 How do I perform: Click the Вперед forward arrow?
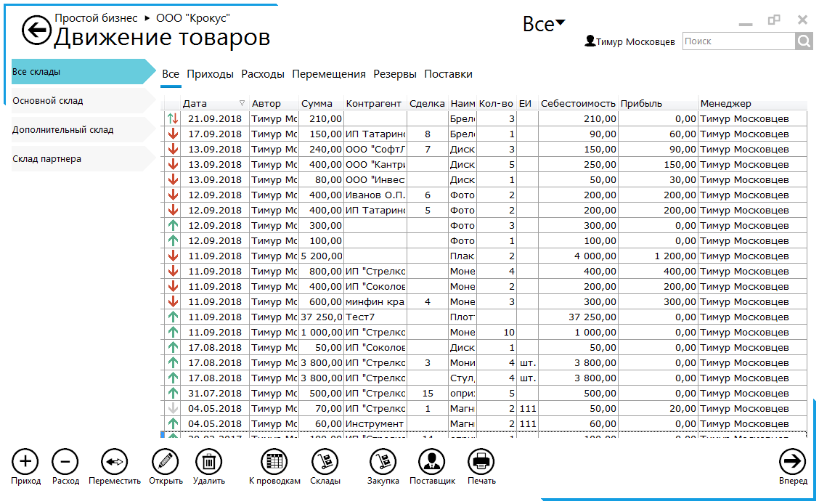793,461
